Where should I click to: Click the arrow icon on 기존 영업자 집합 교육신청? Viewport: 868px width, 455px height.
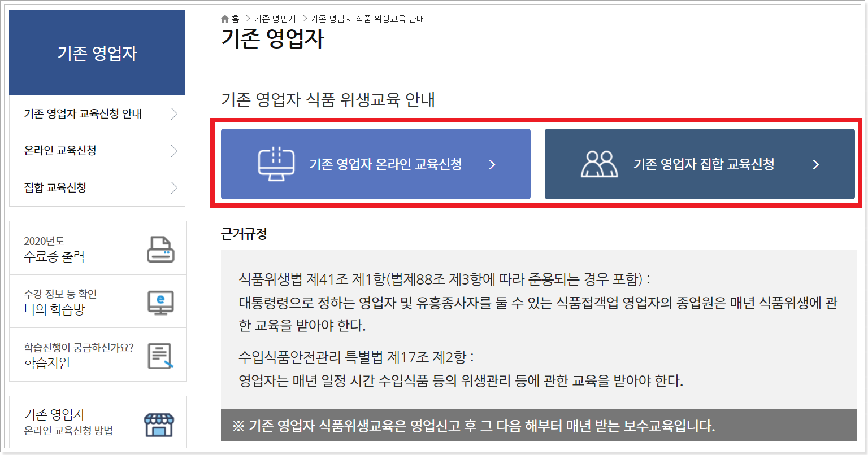[x=815, y=164]
